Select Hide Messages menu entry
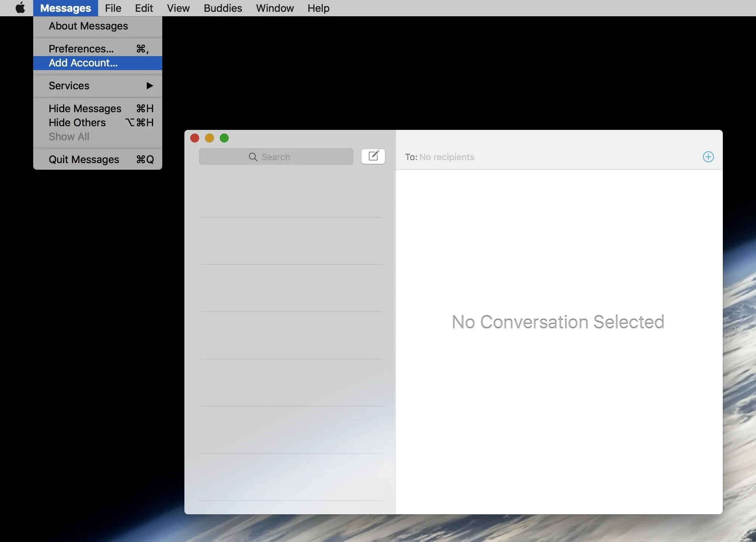 pyautogui.click(x=98, y=108)
